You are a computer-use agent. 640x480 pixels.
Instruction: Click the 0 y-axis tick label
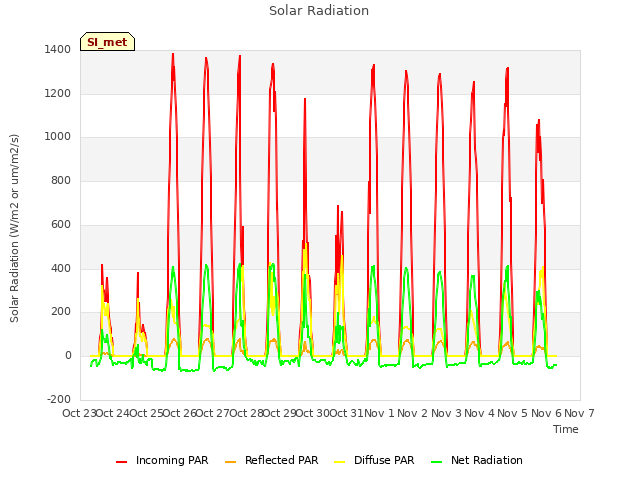[68, 356]
